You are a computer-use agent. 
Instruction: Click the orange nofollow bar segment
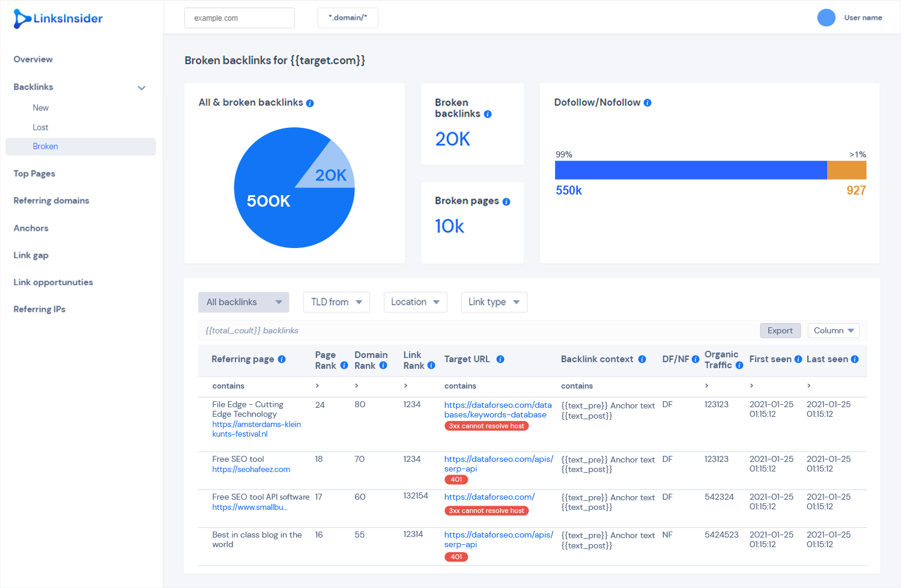click(x=847, y=170)
